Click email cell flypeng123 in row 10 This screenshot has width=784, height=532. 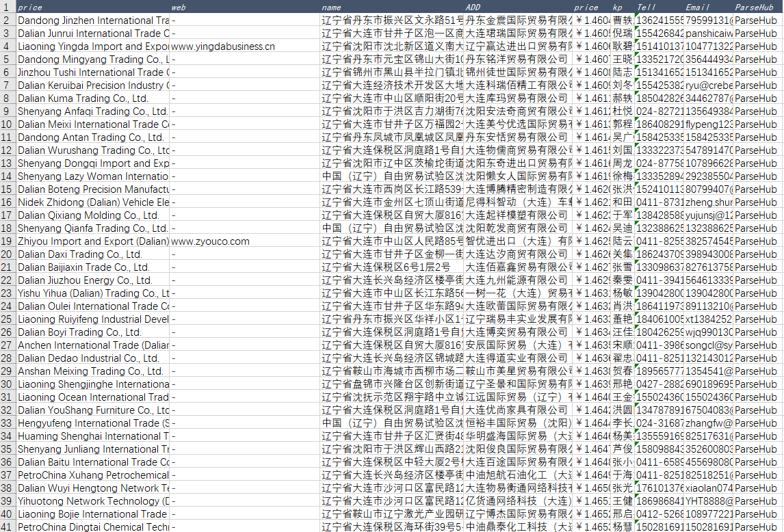709,124
